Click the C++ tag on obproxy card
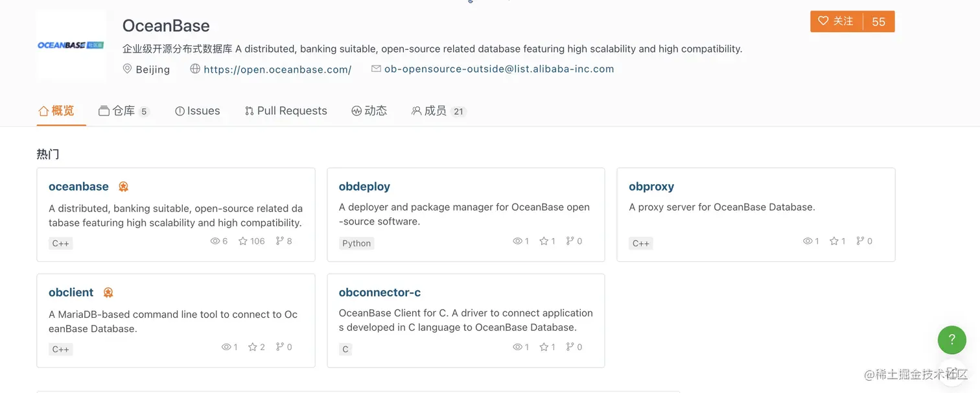This screenshot has height=393, width=980. (x=640, y=244)
